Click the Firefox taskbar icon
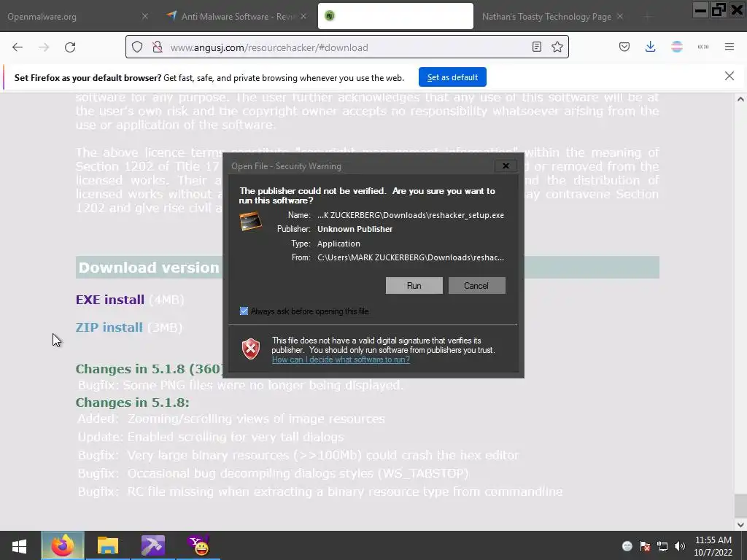The height and width of the screenshot is (560, 747). (63, 545)
